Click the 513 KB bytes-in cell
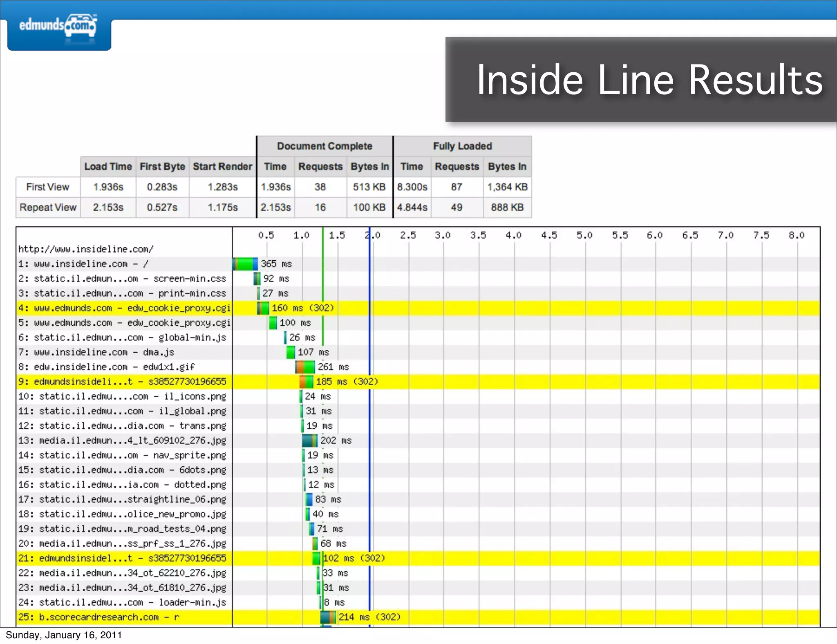The image size is (837, 644). click(x=369, y=187)
